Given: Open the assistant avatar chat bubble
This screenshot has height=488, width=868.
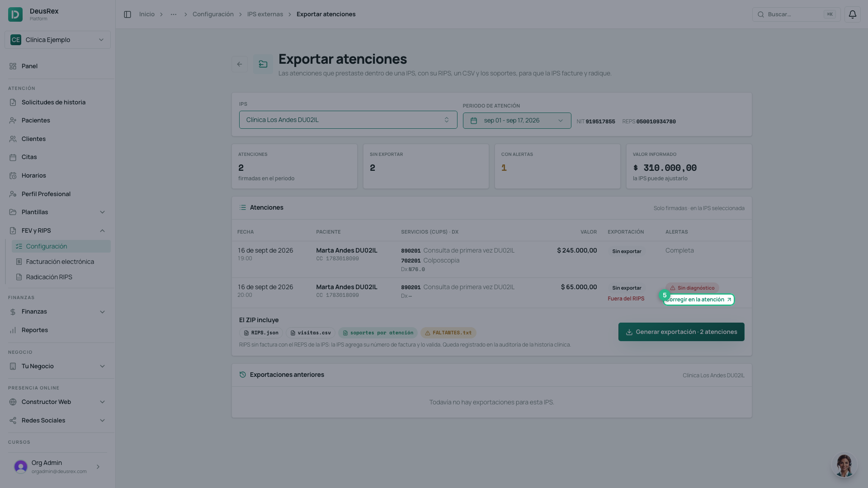Looking at the screenshot, I should pyautogui.click(x=844, y=465).
